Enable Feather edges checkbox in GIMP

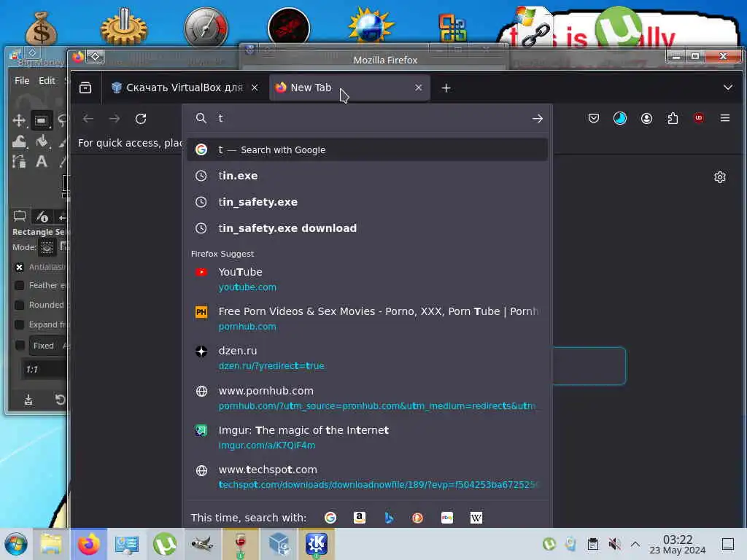coord(20,285)
